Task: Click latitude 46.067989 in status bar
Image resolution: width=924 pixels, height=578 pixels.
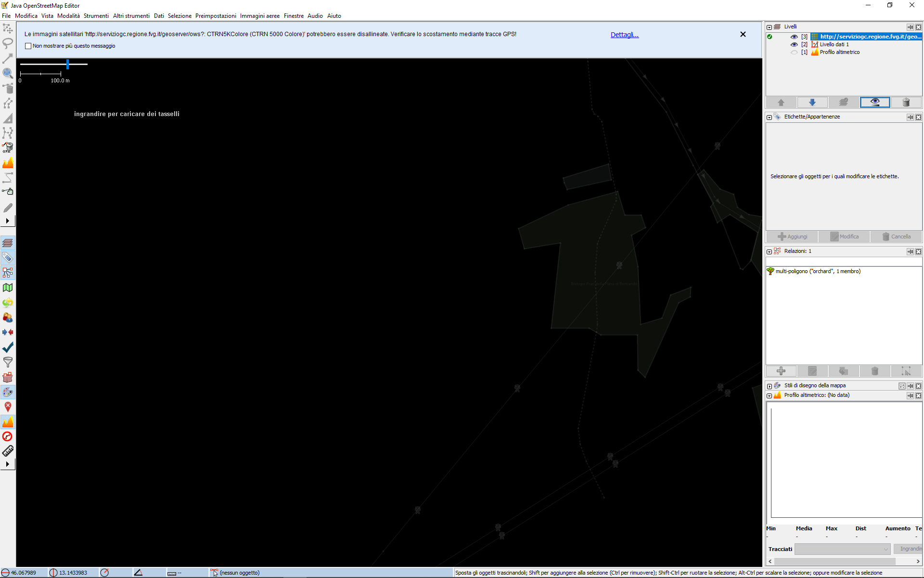Action: [23, 573]
